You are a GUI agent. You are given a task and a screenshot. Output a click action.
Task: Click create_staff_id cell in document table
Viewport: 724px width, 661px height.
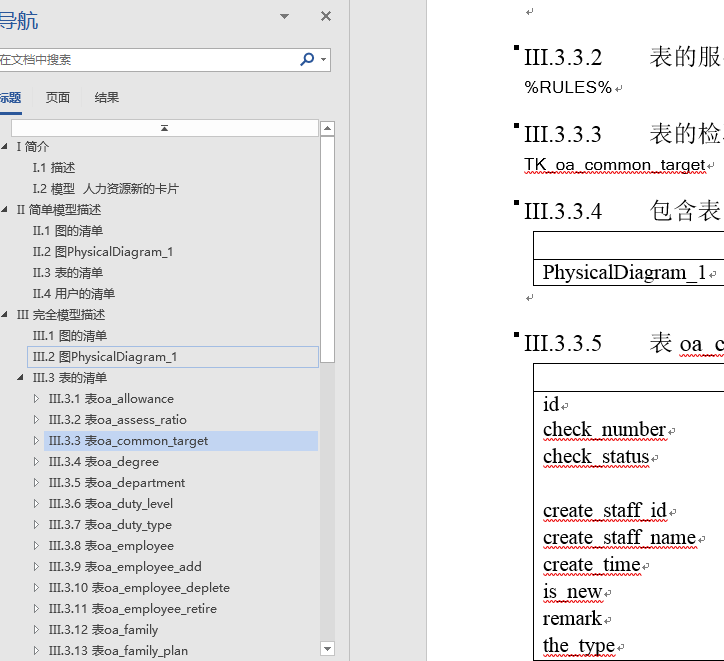click(x=604, y=511)
